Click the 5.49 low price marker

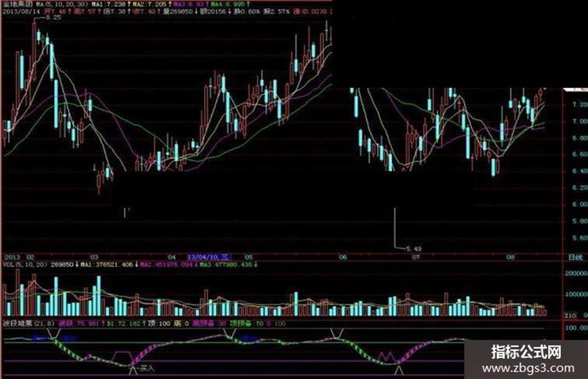pyautogui.click(x=414, y=249)
